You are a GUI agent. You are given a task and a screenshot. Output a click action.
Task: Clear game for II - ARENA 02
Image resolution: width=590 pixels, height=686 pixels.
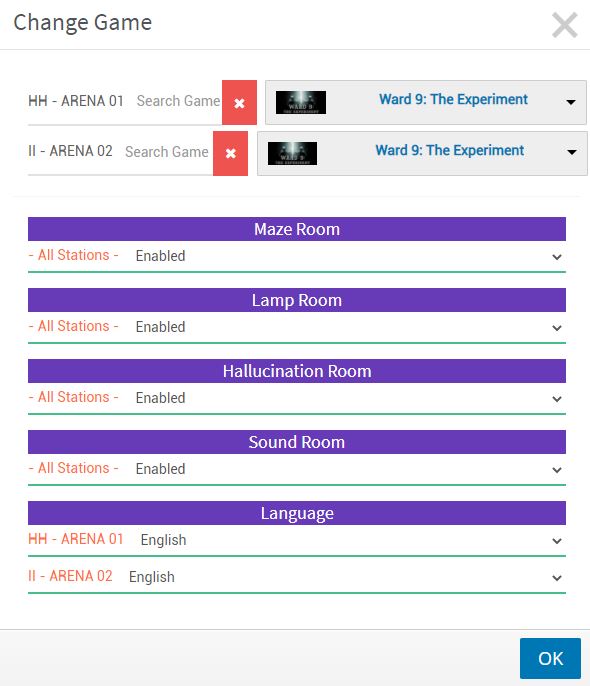pyautogui.click(x=230, y=154)
